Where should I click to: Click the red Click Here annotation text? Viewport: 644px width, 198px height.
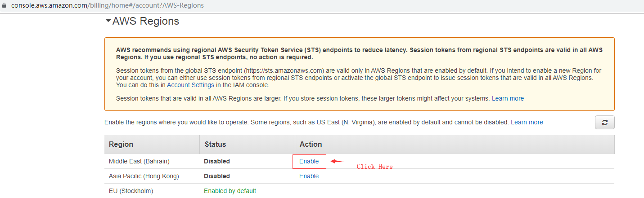point(374,167)
